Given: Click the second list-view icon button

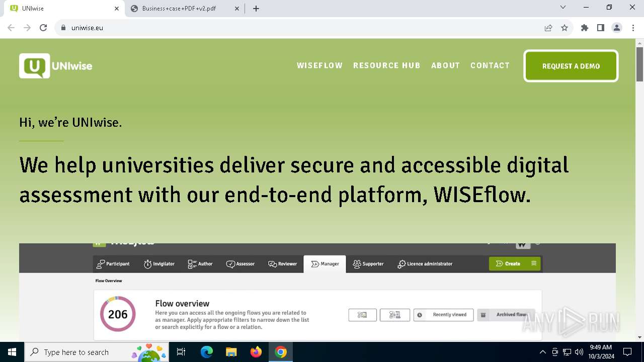Looking at the screenshot, I should coord(395,315).
